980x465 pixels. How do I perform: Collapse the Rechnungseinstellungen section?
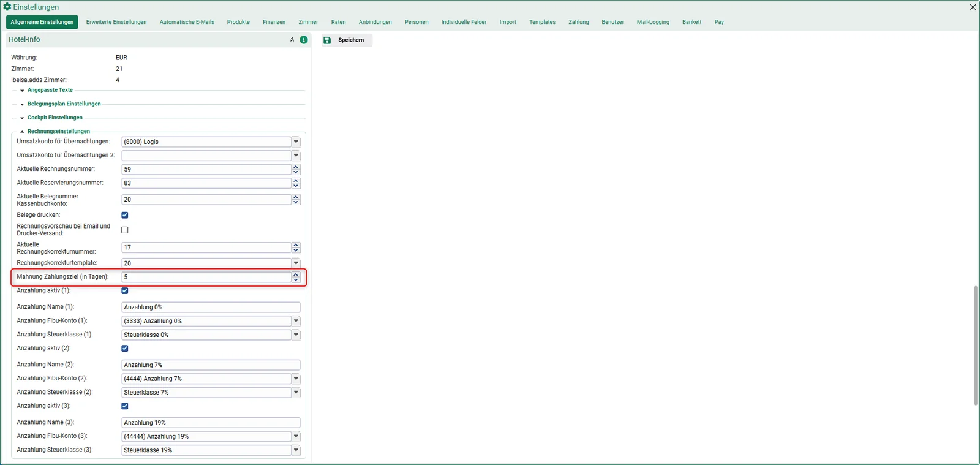pyautogui.click(x=58, y=131)
